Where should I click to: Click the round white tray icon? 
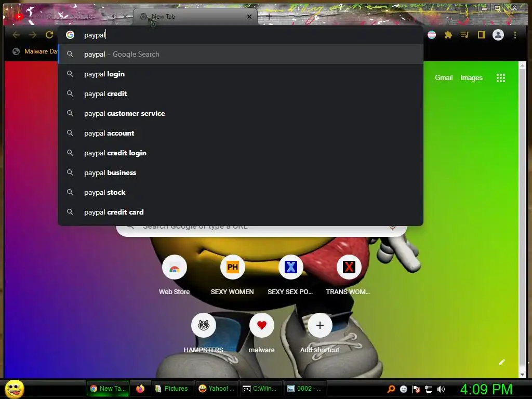(x=403, y=389)
